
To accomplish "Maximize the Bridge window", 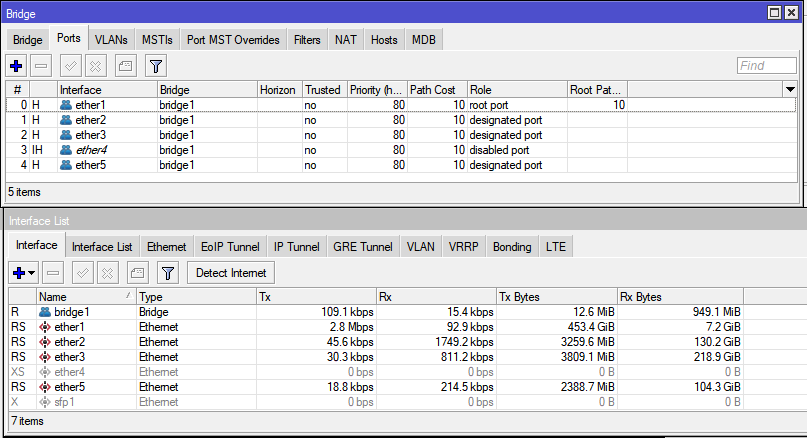I will [x=774, y=13].
